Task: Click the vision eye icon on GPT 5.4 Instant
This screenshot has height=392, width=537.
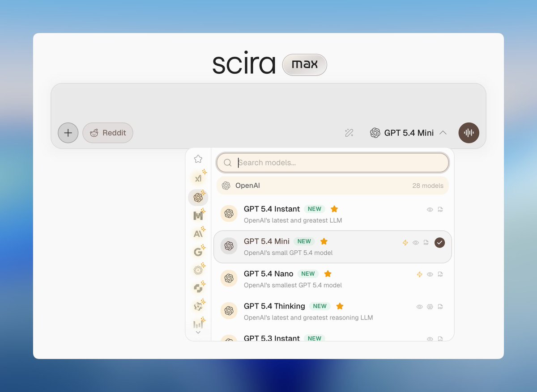Action: pyautogui.click(x=430, y=210)
